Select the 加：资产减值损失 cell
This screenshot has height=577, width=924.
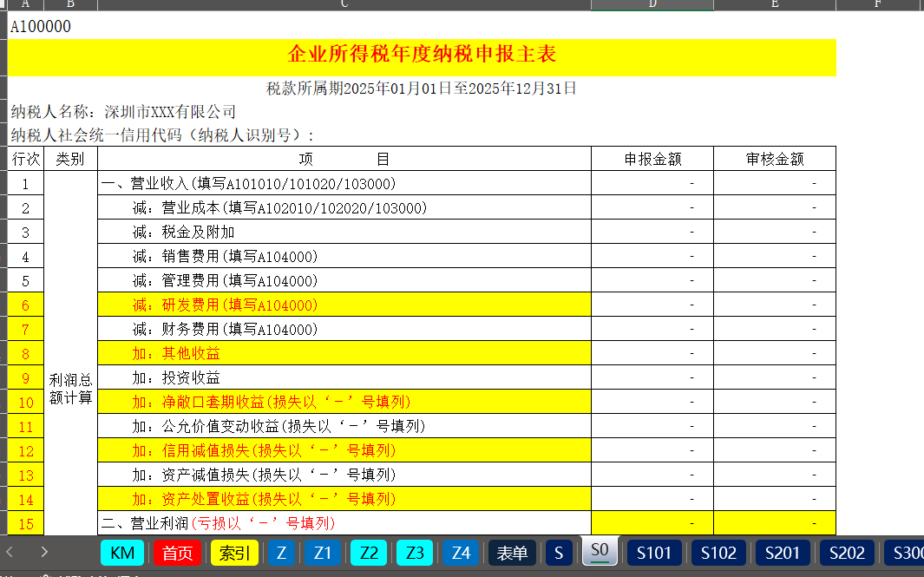click(344, 475)
